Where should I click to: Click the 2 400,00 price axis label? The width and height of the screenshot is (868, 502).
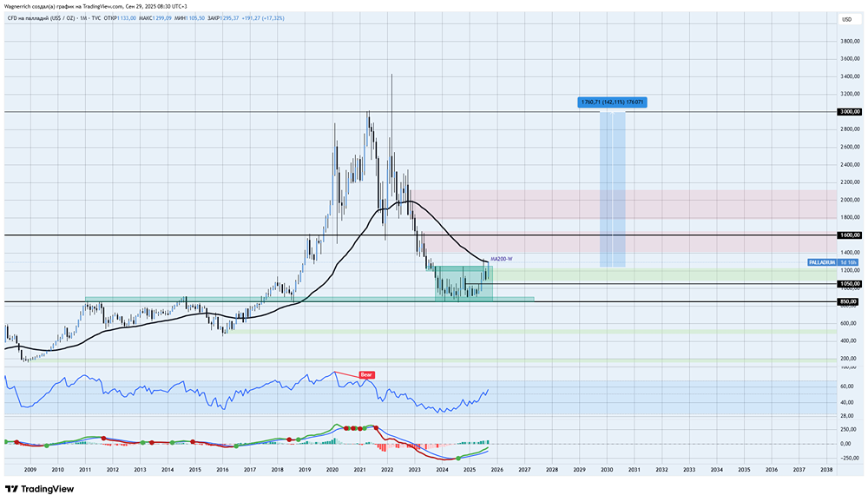pyautogui.click(x=850, y=164)
